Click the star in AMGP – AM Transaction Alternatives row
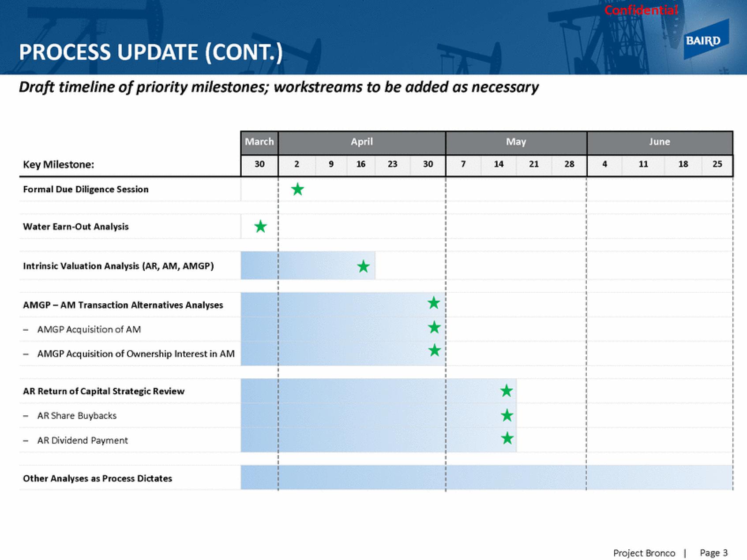 point(434,303)
